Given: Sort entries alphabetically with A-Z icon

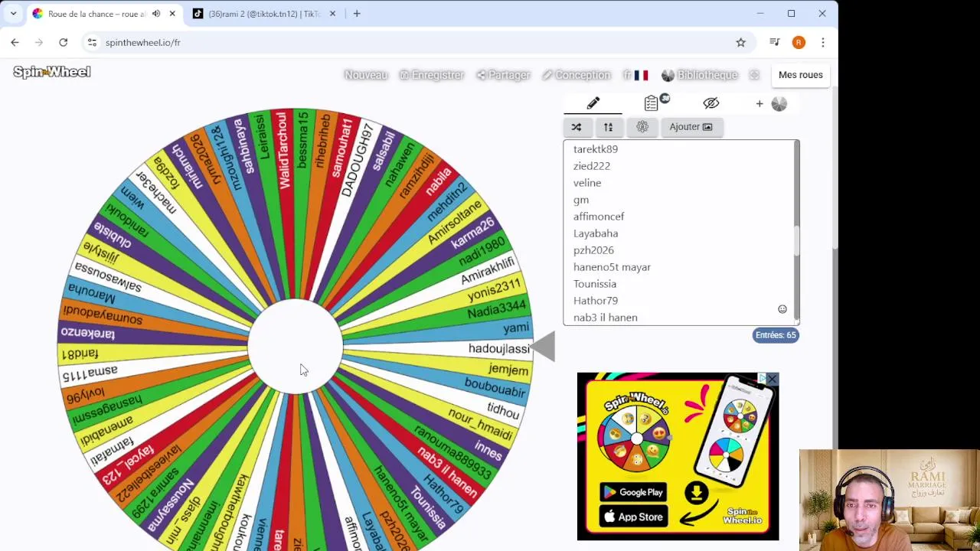Looking at the screenshot, I should tap(609, 127).
